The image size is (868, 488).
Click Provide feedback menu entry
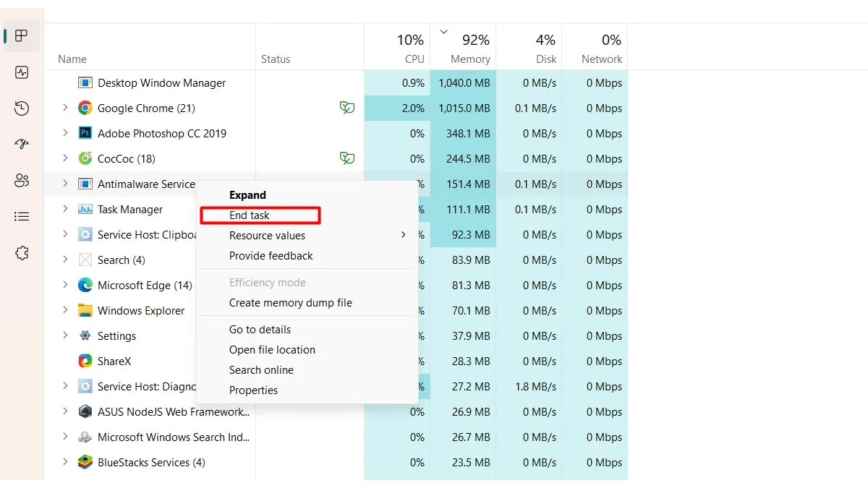271,255
